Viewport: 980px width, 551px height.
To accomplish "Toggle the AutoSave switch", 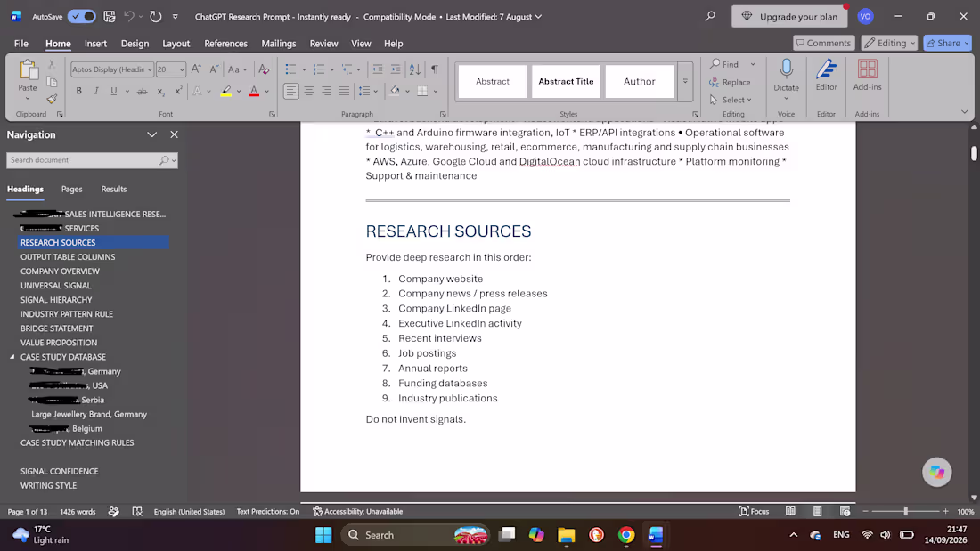I will 82,17.
